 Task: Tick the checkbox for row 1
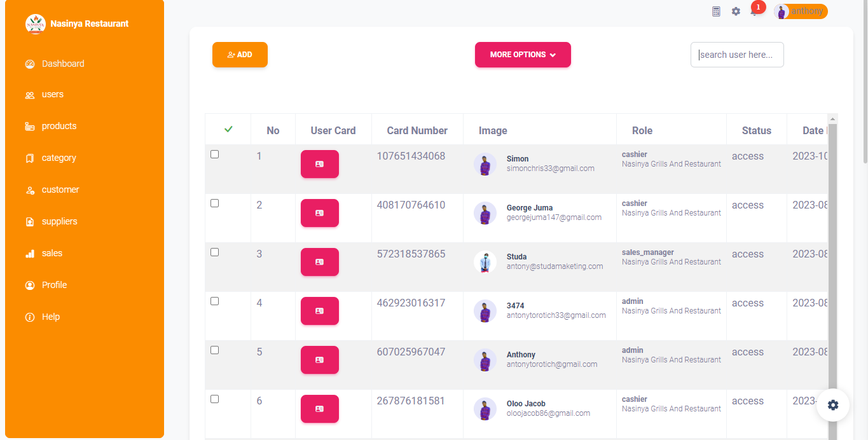215,155
